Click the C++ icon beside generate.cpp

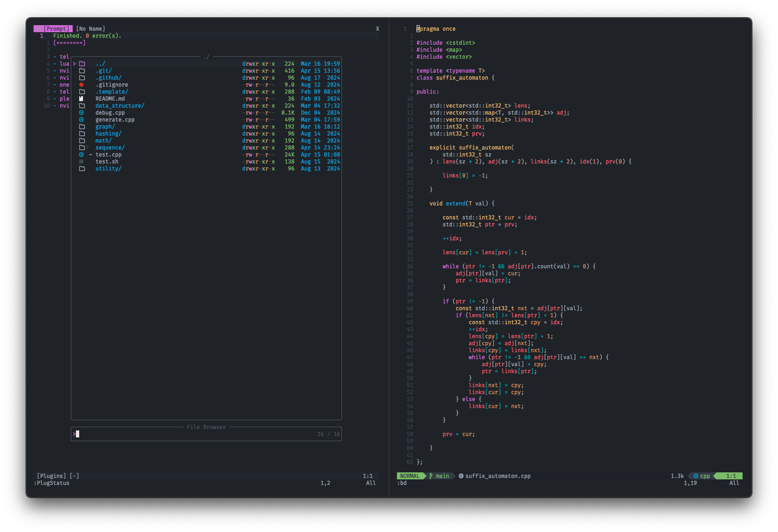coord(82,120)
